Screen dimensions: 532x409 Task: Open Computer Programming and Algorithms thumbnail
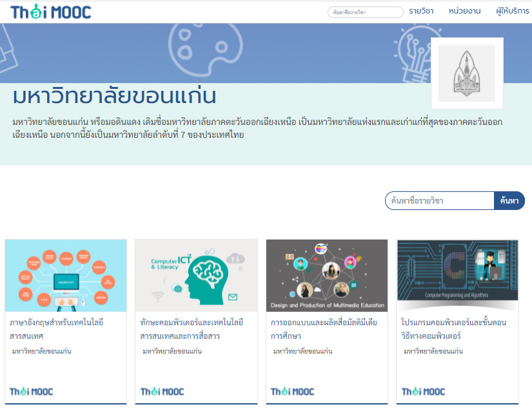point(457,276)
